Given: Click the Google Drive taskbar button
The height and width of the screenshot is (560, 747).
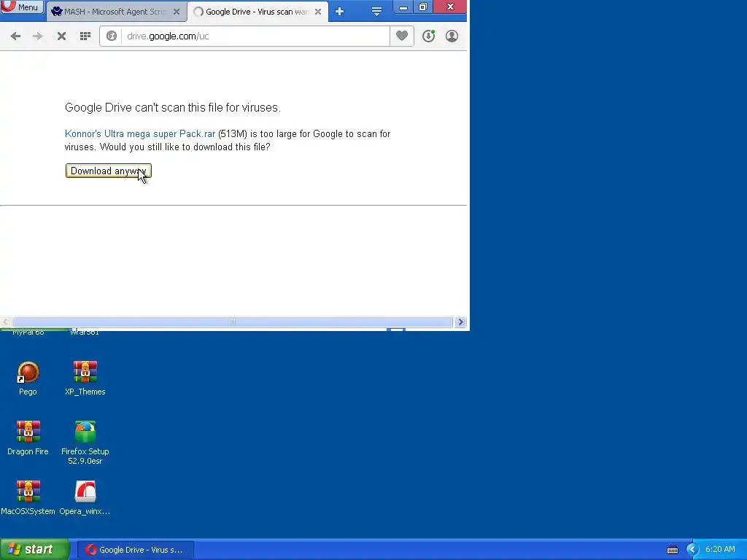Looking at the screenshot, I should 135,550.
